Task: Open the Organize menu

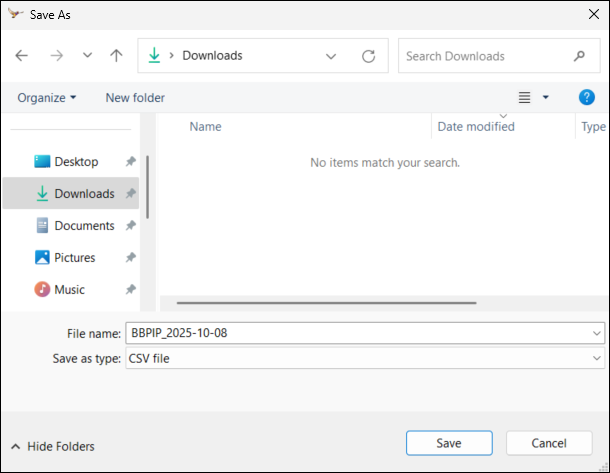Action: (x=47, y=97)
